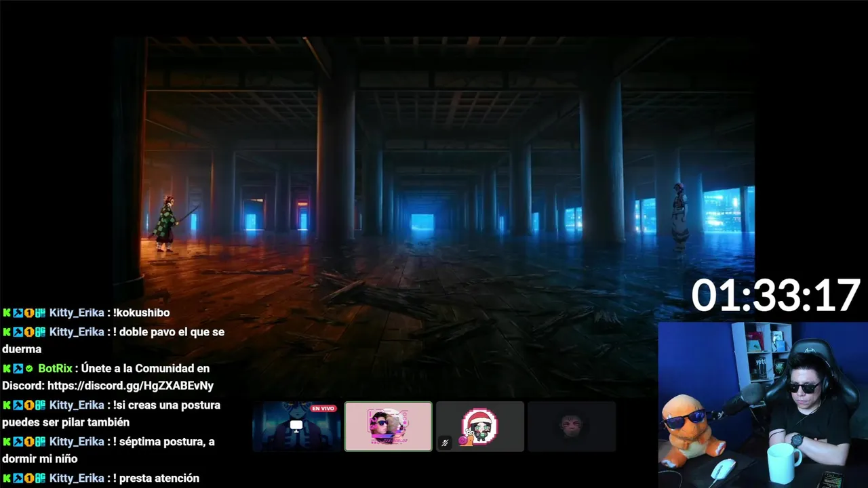Screen dimensions: 868x488
Task: Click the gift badge on the 'presta atención' message
Action: 40,479
